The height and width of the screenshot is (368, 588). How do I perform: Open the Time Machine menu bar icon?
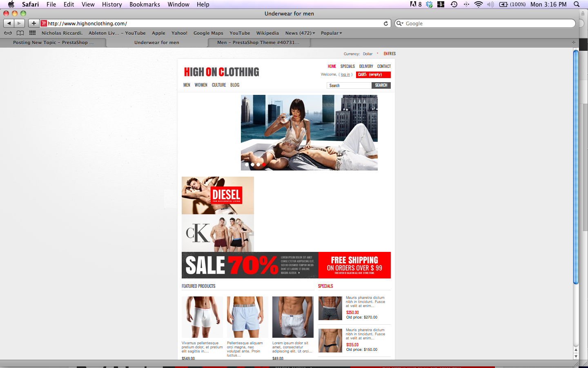(x=454, y=4)
